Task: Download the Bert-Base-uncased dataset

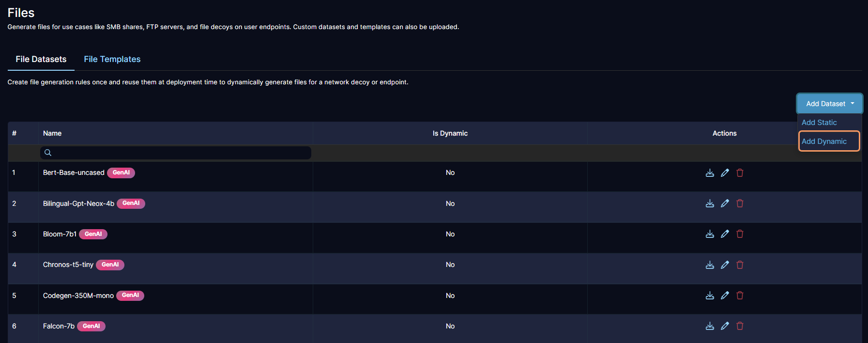Action: pos(710,172)
